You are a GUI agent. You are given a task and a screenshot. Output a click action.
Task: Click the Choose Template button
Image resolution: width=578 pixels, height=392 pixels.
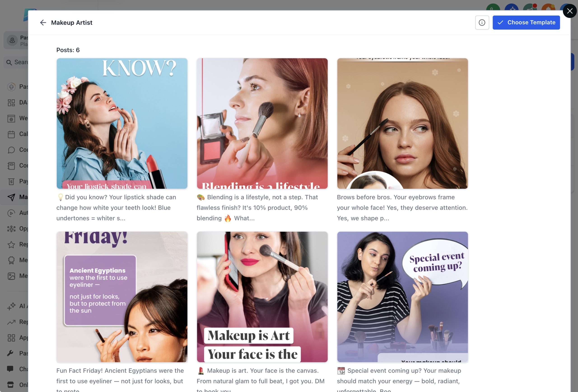tap(526, 23)
